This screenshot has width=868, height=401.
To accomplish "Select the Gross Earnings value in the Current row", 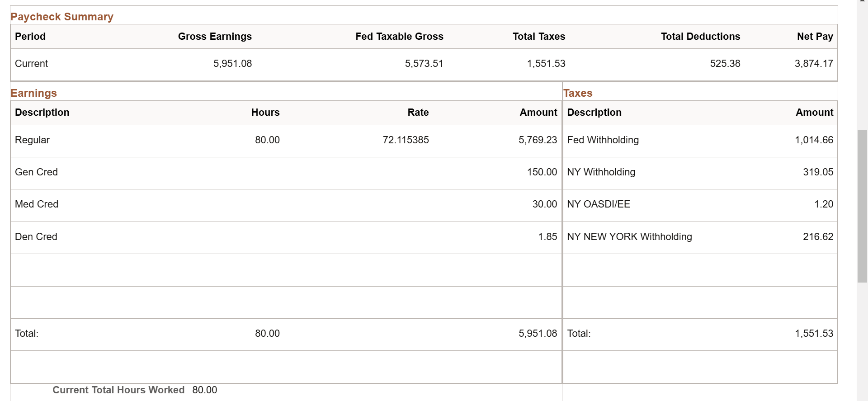I will point(232,64).
